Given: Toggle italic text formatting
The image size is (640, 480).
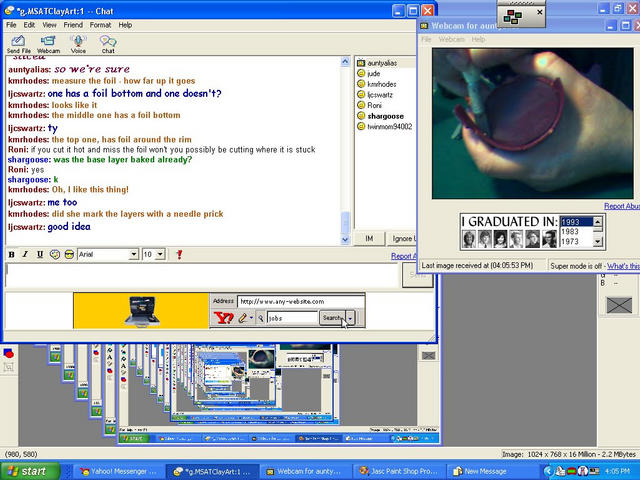Looking at the screenshot, I should click(x=25, y=254).
